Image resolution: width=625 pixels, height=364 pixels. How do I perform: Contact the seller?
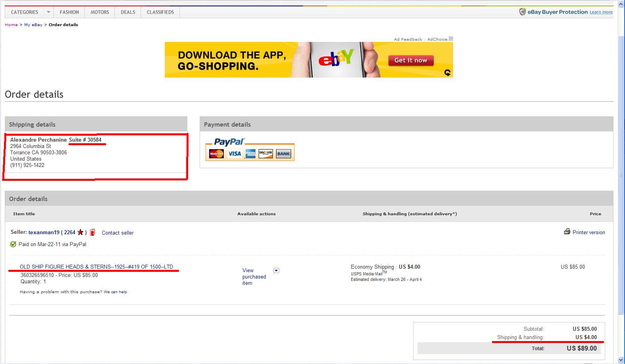point(118,233)
